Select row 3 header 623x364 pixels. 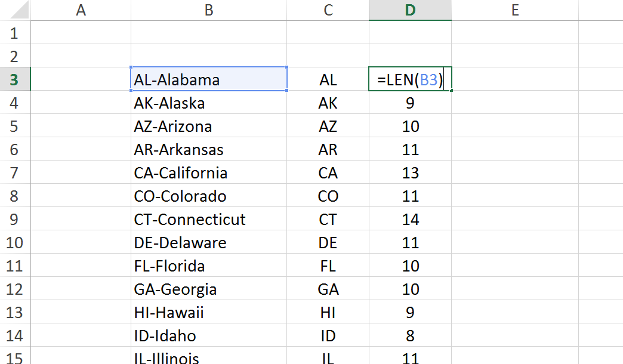point(14,80)
